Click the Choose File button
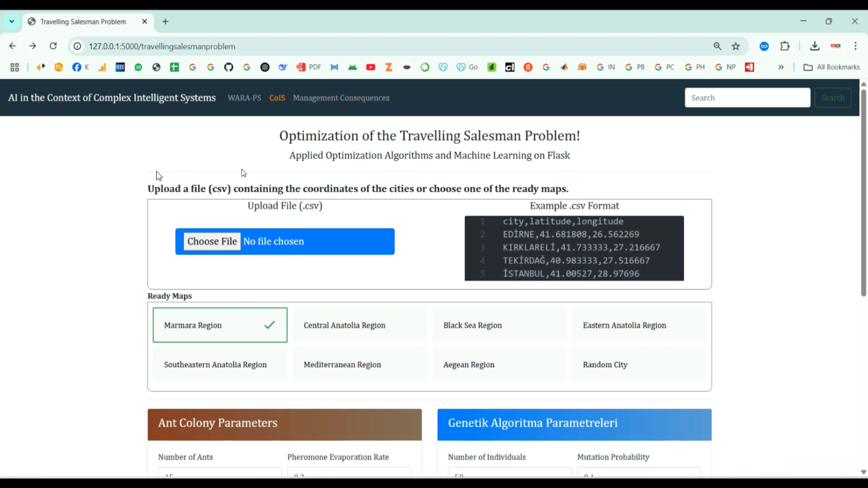The image size is (868, 488). coord(212,241)
